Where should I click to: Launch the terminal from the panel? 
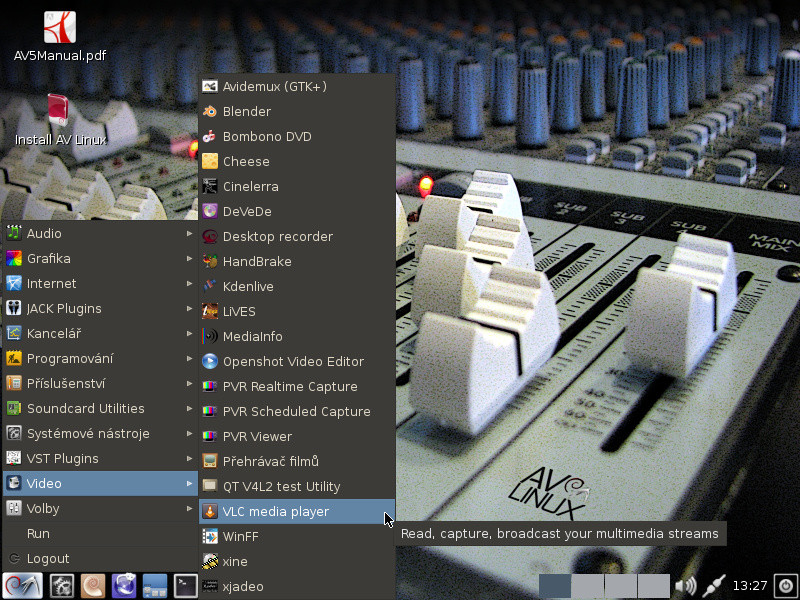(x=186, y=586)
